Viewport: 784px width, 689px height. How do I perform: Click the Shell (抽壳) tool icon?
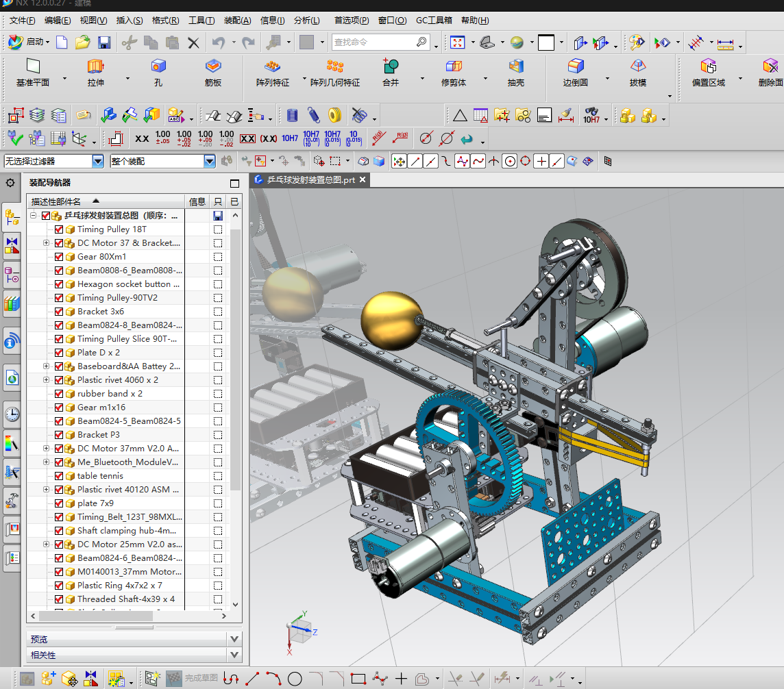516,66
